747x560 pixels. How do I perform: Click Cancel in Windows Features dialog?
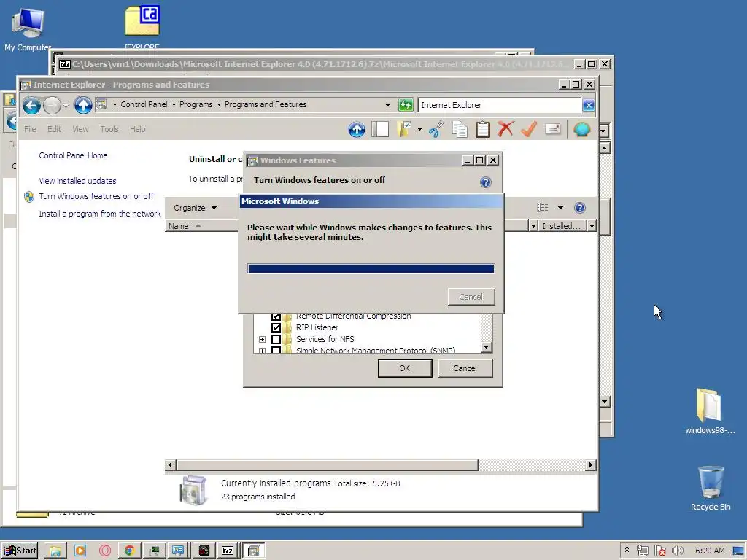(x=465, y=368)
